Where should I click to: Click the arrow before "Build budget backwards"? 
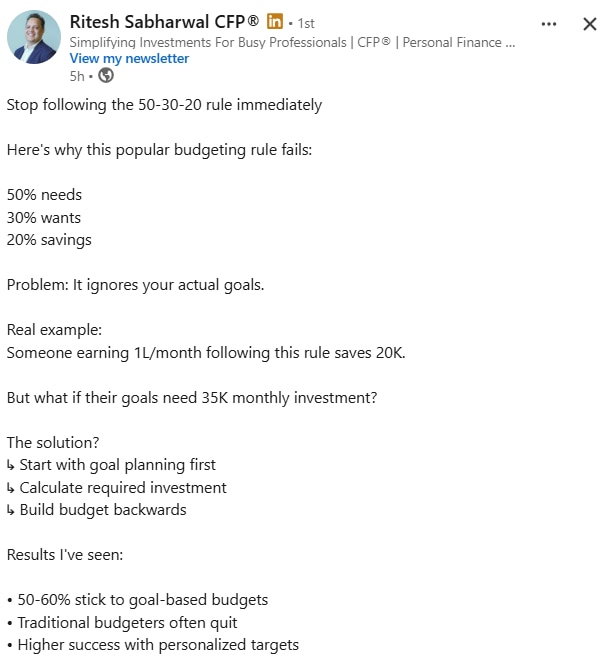pyautogui.click(x=11, y=510)
